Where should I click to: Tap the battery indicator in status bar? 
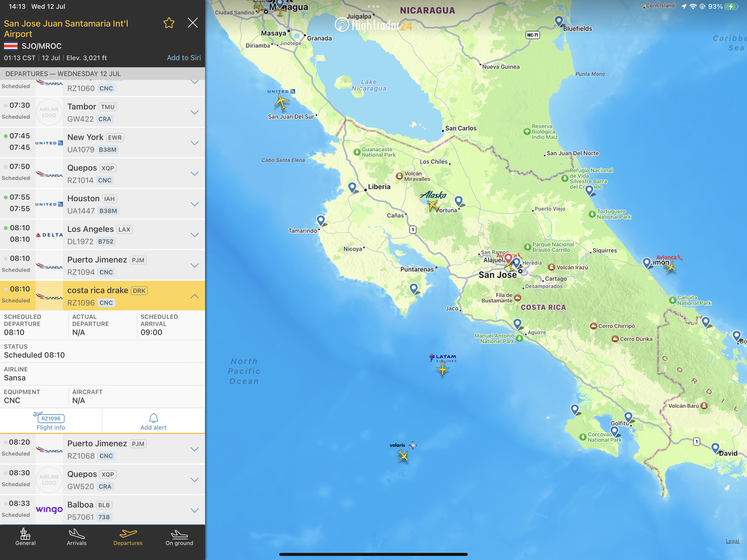(731, 7)
